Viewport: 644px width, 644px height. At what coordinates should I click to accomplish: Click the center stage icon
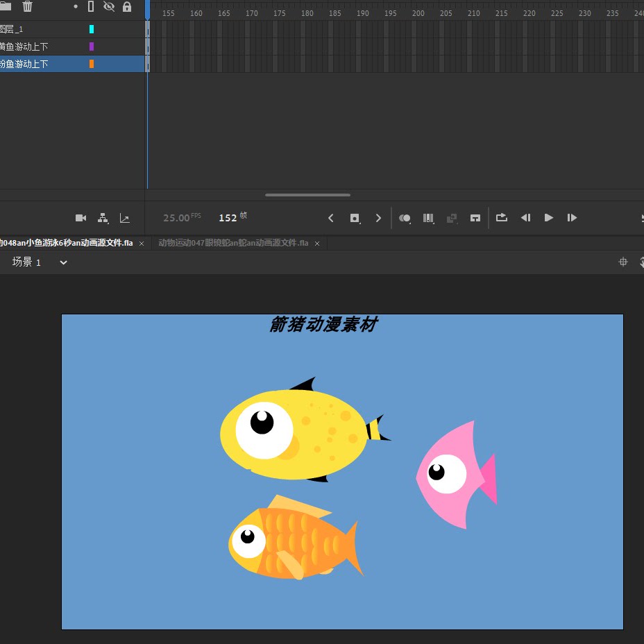623,262
